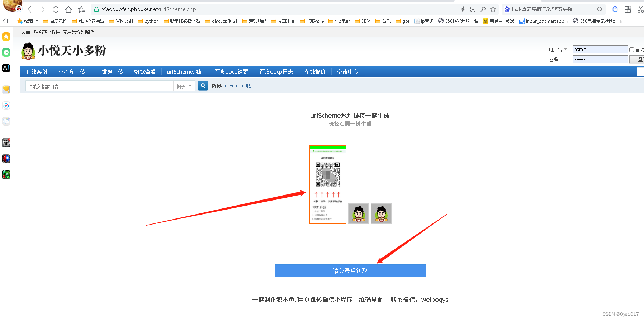Click the 登录 login button
The height and width of the screenshot is (320, 644).
click(x=637, y=60)
